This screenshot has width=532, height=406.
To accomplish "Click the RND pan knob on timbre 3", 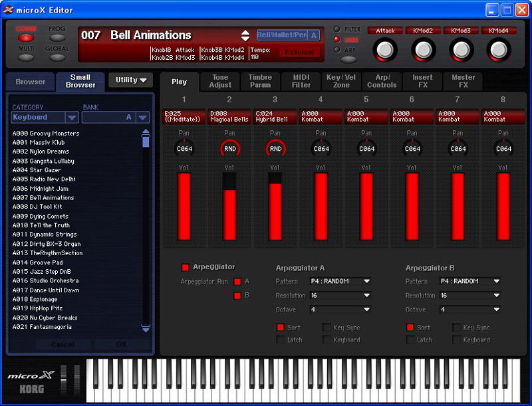I will [x=275, y=149].
